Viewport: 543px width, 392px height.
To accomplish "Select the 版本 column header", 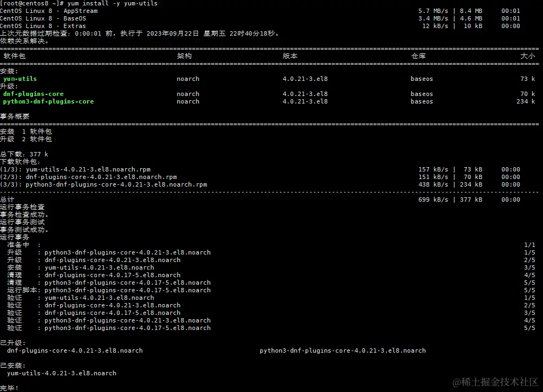I will pos(290,56).
